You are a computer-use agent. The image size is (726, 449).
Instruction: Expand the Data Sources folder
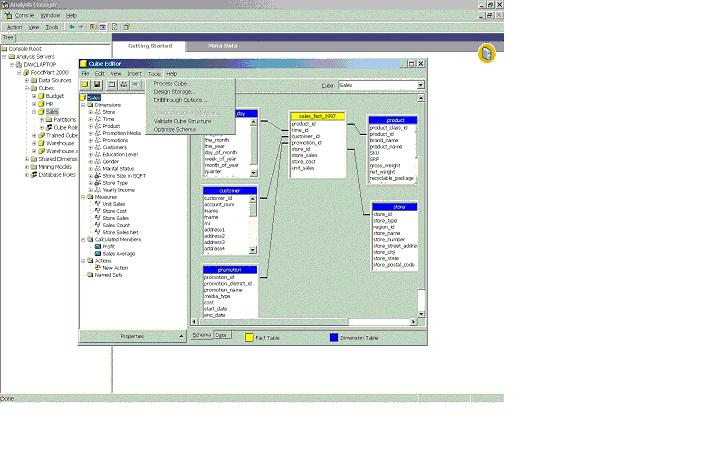click(x=27, y=80)
